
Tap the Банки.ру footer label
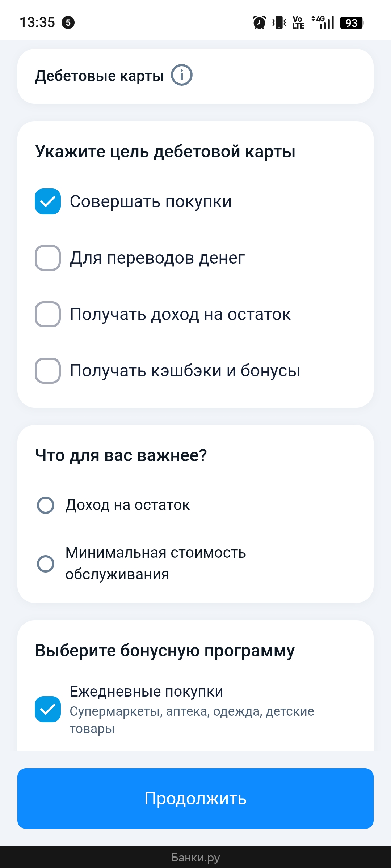[x=195, y=858]
